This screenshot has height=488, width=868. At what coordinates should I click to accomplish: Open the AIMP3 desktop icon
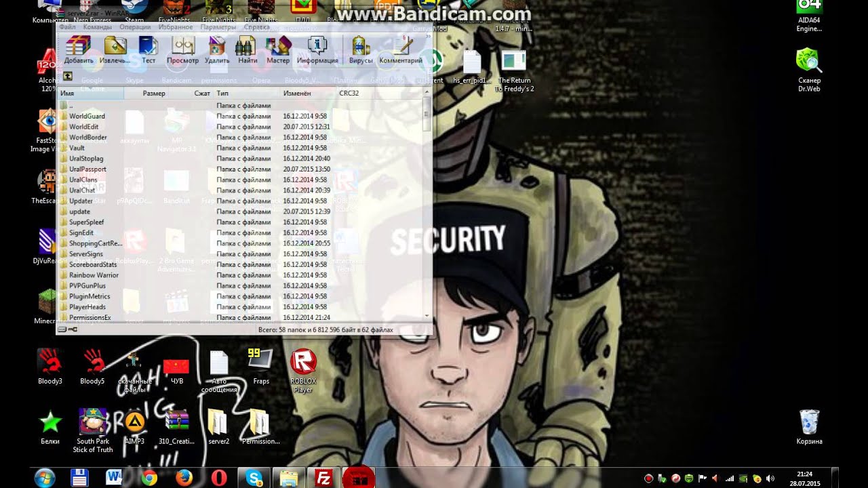click(134, 427)
